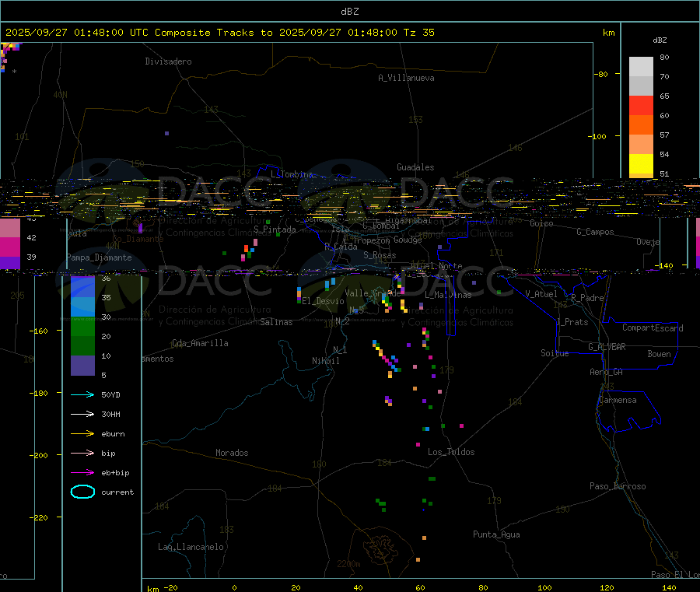Click the dBZ title at top
700x592 pixels.
tap(349, 11)
